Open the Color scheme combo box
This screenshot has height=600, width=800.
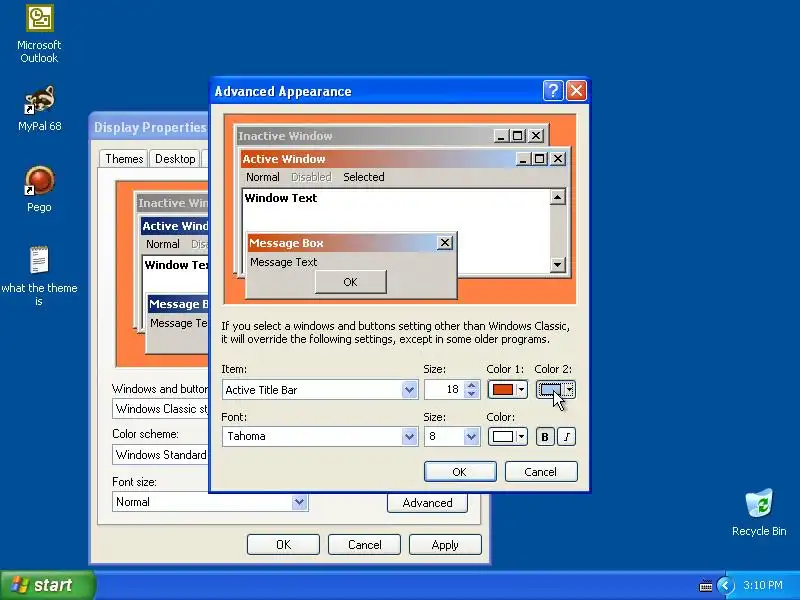161,455
